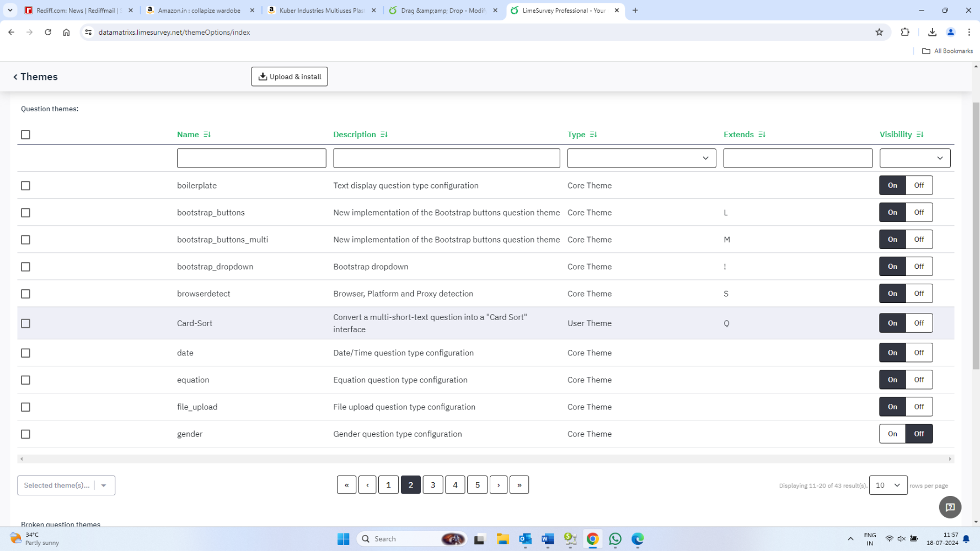Viewport: 980px width, 551px height.
Task: Go to page 3 of results
Action: 433,485
